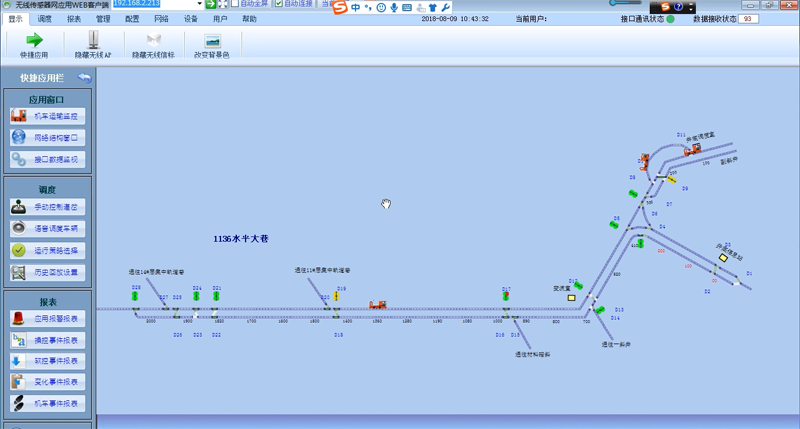Screen dimensions: 800x429
Task: Open 网络结构窗口 in the sidebar
Action: [49, 138]
